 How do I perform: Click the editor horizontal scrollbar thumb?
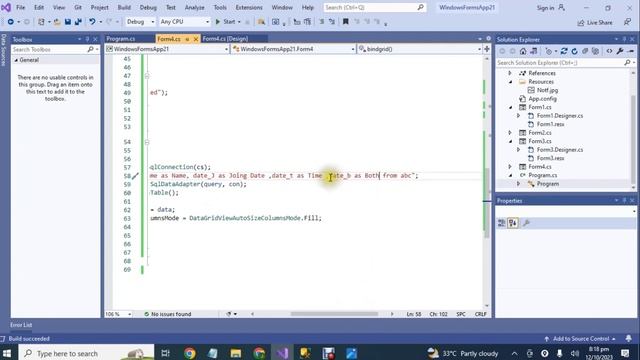point(334,314)
